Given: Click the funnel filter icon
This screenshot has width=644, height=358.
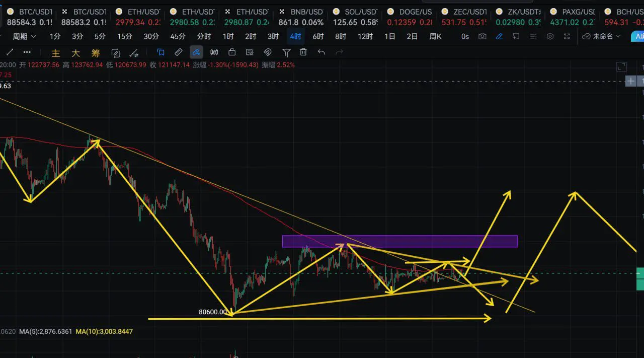Looking at the screenshot, I should [286, 52].
